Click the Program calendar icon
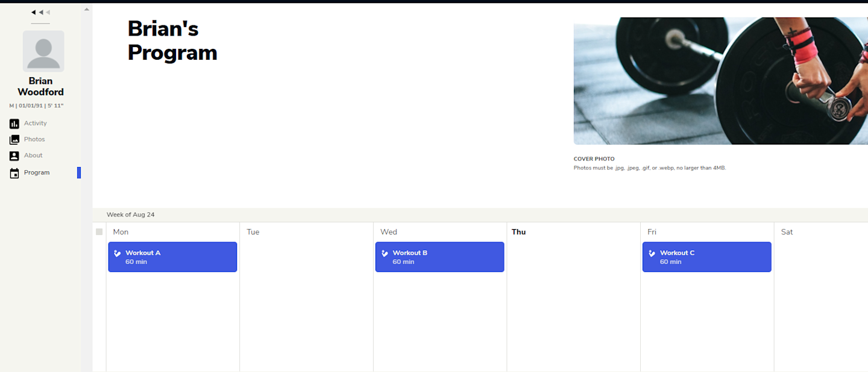Image resolution: width=868 pixels, height=372 pixels. [x=14, y=173]
